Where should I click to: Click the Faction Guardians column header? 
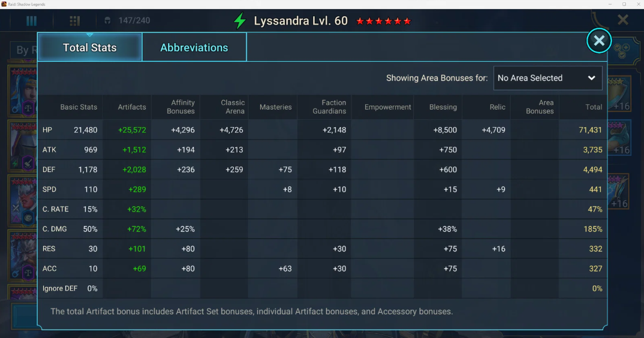click(329, 107)
